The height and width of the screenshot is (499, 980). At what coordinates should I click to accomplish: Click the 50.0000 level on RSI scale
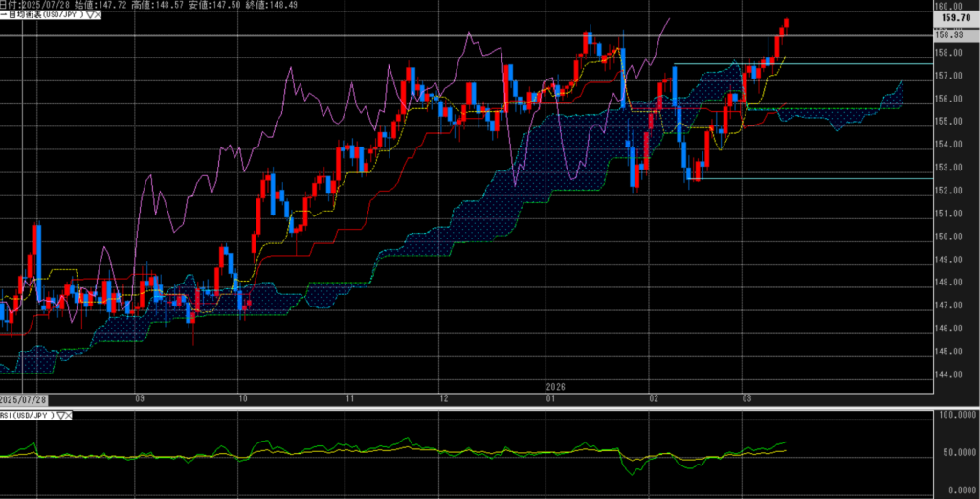click(953, 452)
